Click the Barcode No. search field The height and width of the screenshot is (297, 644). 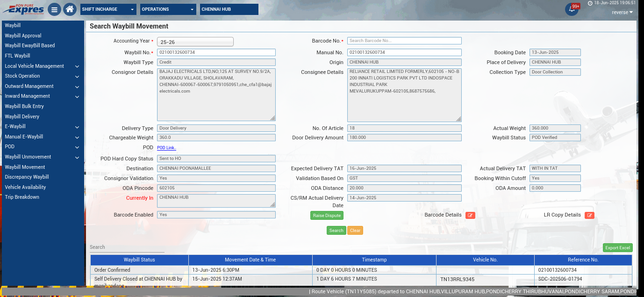(x=404, y=41)
